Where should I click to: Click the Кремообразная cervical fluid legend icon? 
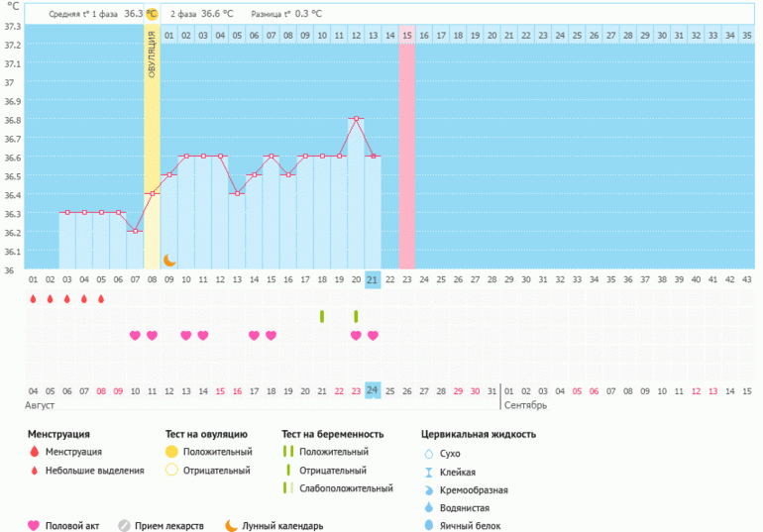(x=428, y=489)
